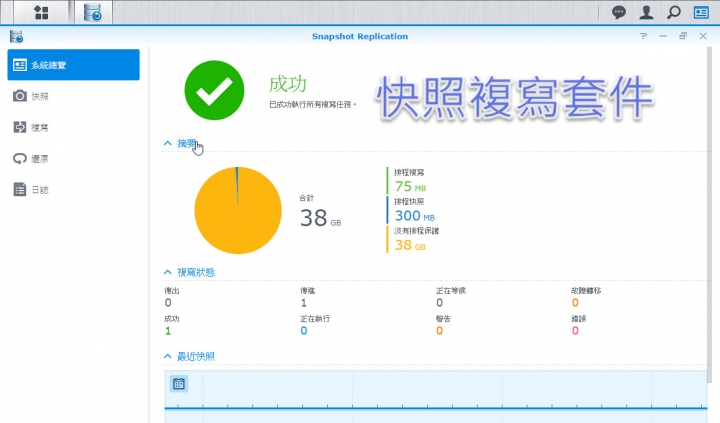Open the 複寫 replication tab

pos(73,127)
